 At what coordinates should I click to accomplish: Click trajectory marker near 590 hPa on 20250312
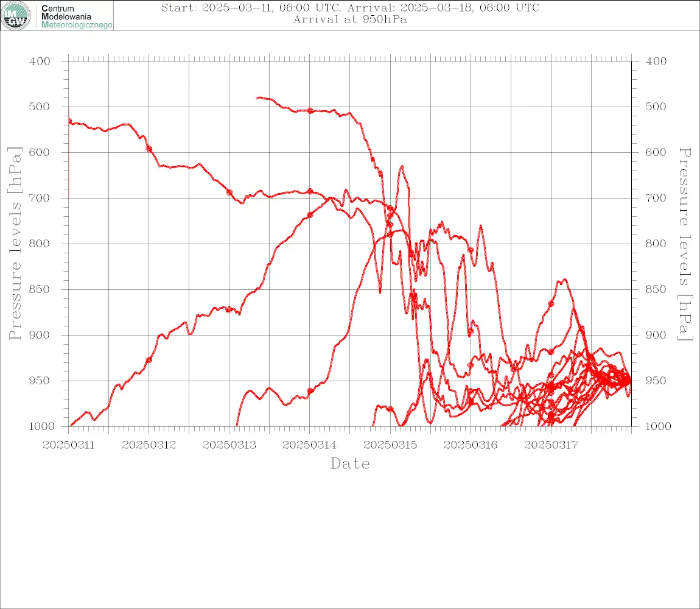pos(149,149)
